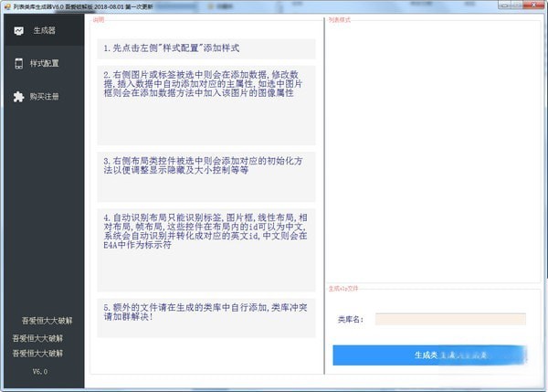The image size is (548, 392).
Task: Click the 购买注册 puzzle piece icon
Action: [18, 97]
